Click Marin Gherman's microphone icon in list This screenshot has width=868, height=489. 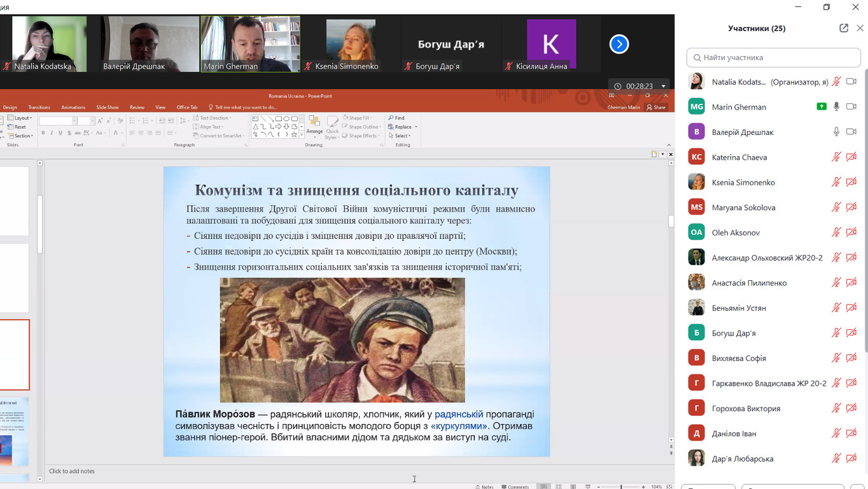(x=837, y=107)
